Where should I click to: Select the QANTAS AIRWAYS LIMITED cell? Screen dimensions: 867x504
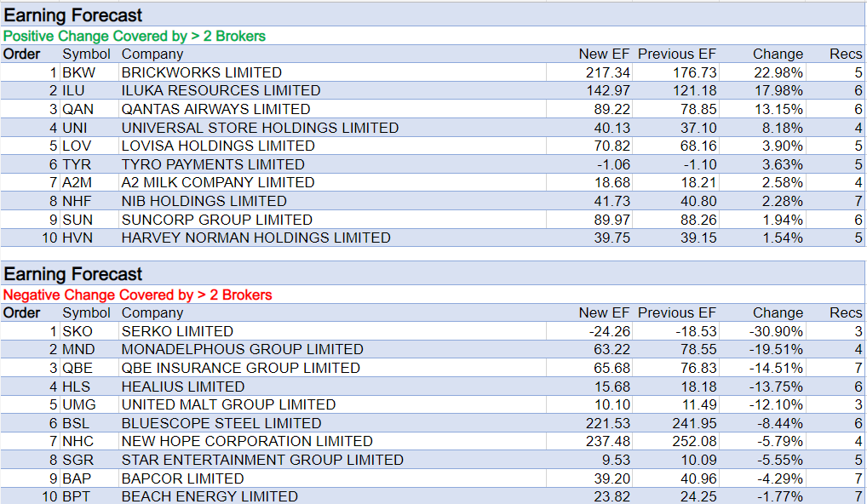point(215,109)
